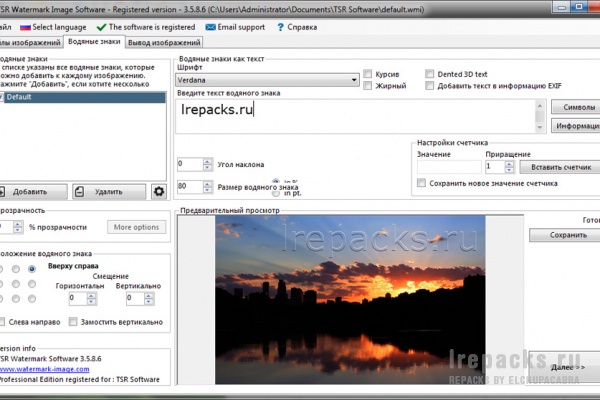Viewport: 600px width, 400px height.
Task: Click the Значение counter field
Action: 449,167
